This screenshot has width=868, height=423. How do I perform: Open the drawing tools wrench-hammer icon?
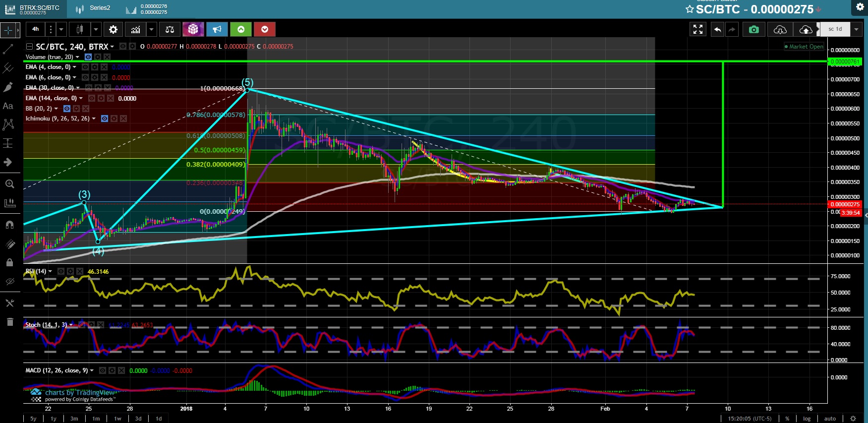coord(9,303)
